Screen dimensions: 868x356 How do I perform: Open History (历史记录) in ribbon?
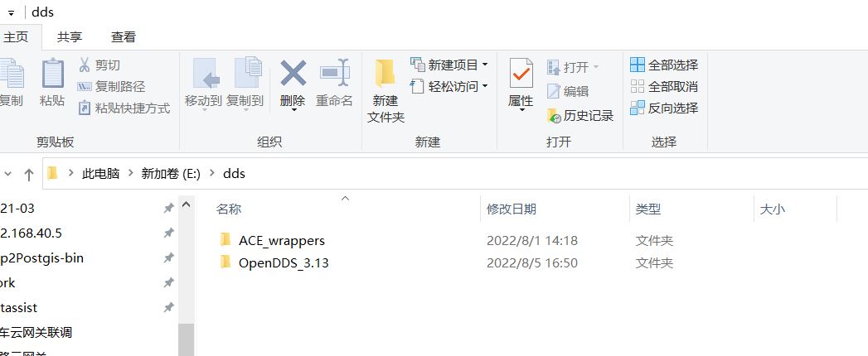tap(580, 115)
